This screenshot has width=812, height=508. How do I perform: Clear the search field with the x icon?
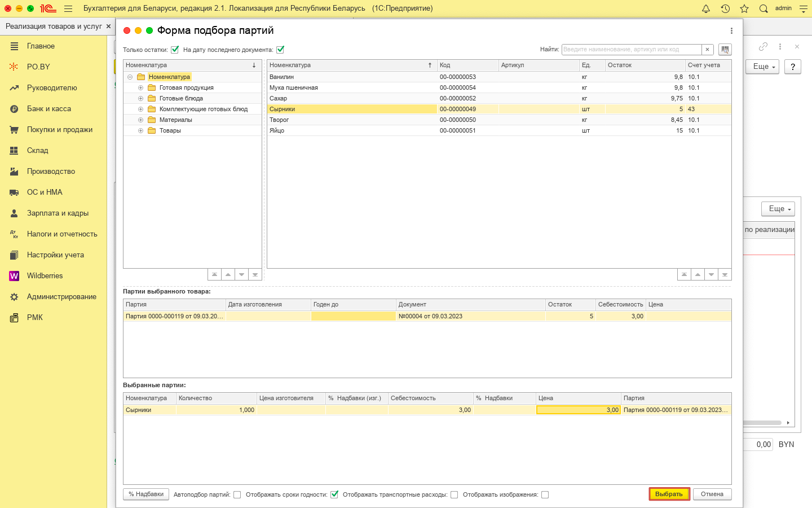(x=708, y=50)
